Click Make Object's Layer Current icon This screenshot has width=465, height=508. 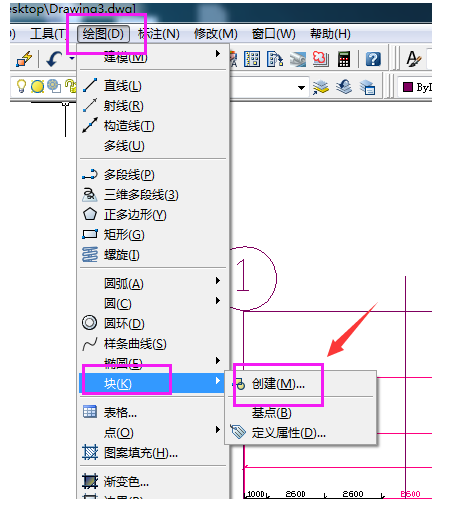point(321,88)
